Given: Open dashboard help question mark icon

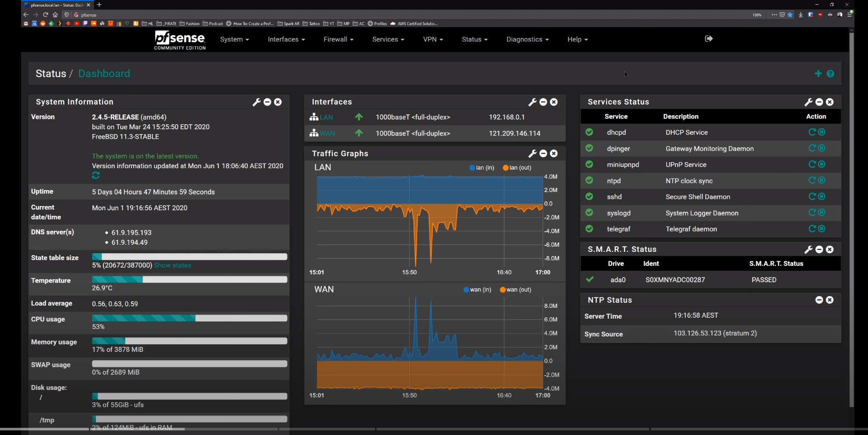Looking at the screenshot, I should coord(830,73).
